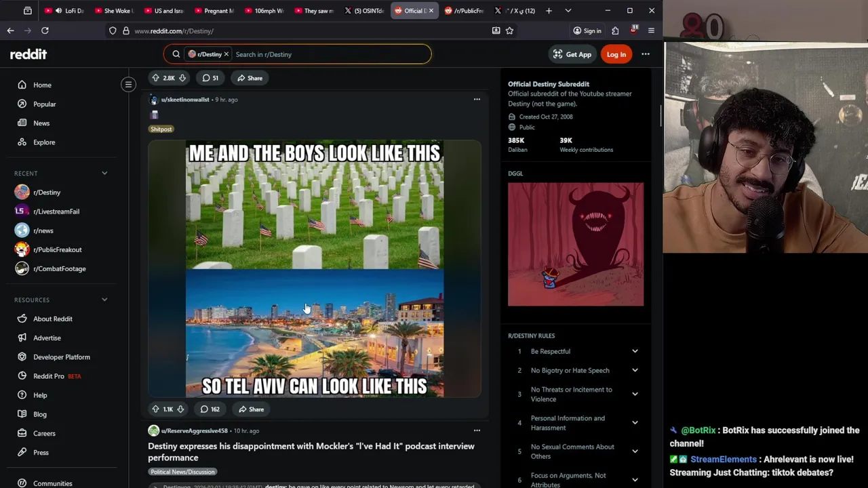The image size is (868, 488).
Task: Open user skeetinonwallst profile
Action: click(185, 100)
